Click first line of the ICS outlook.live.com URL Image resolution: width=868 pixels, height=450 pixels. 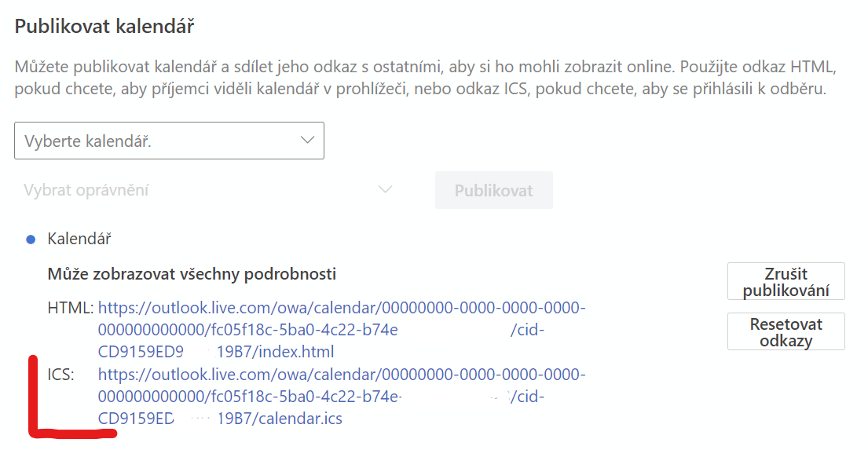(x=342, y=374)
